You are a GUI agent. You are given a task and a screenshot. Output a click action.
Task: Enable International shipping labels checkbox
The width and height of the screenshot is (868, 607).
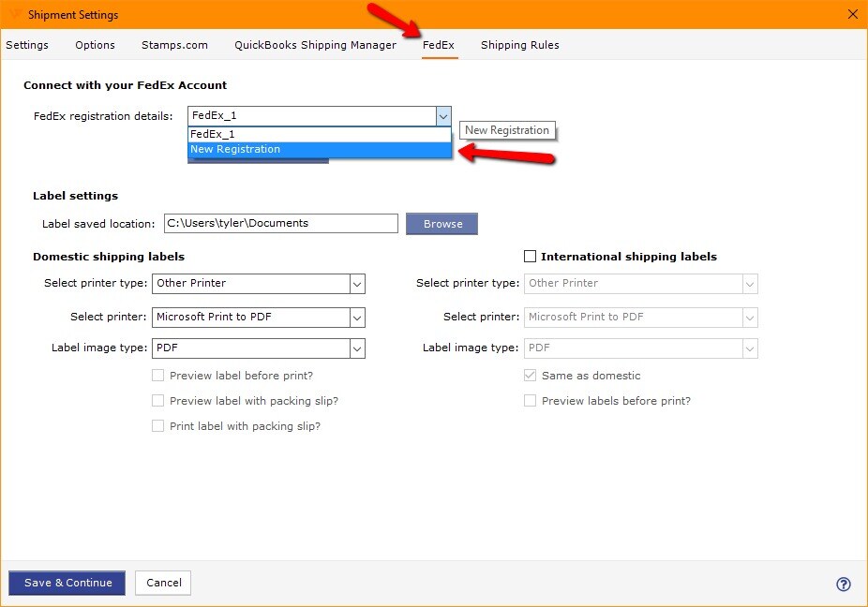tap(530, 256)
